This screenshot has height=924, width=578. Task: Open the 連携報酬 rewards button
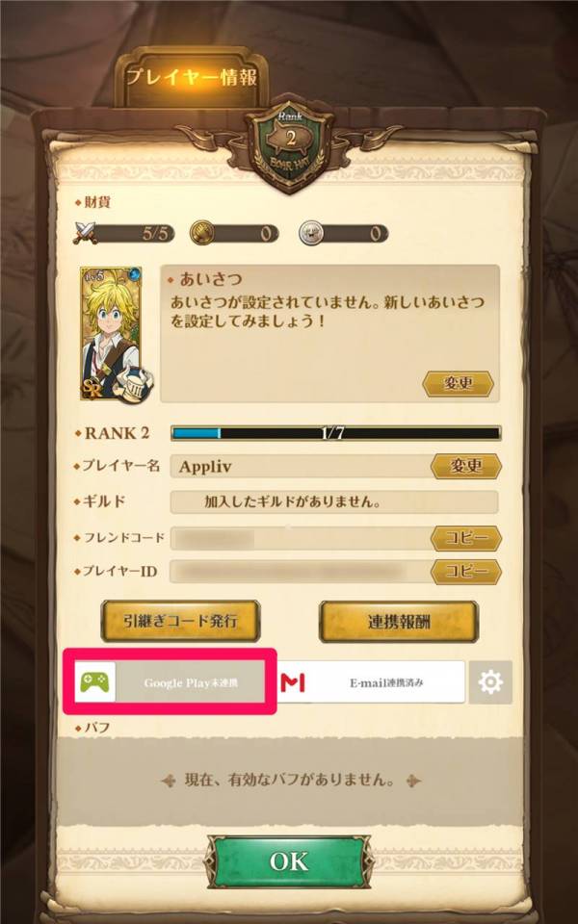click(399, 622)
